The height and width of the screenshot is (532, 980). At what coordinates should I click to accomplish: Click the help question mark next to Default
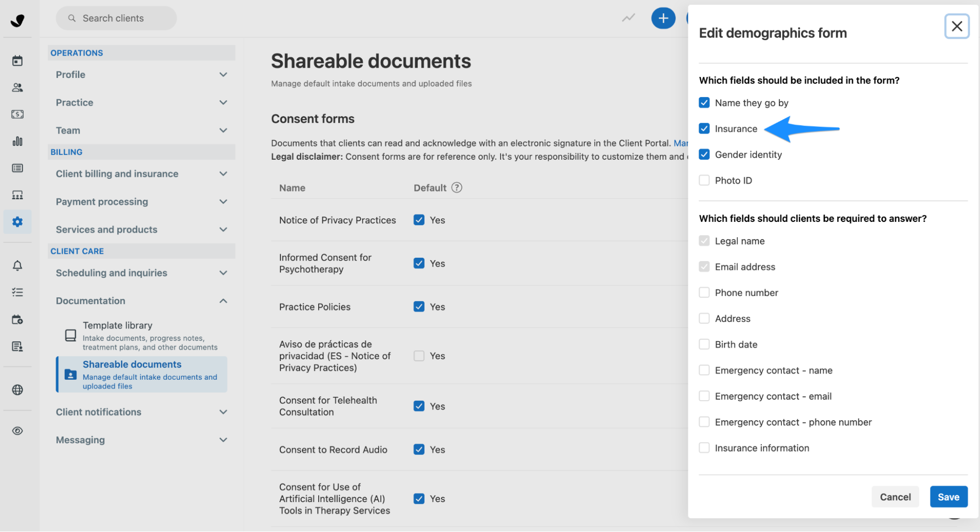click(456, 188)
